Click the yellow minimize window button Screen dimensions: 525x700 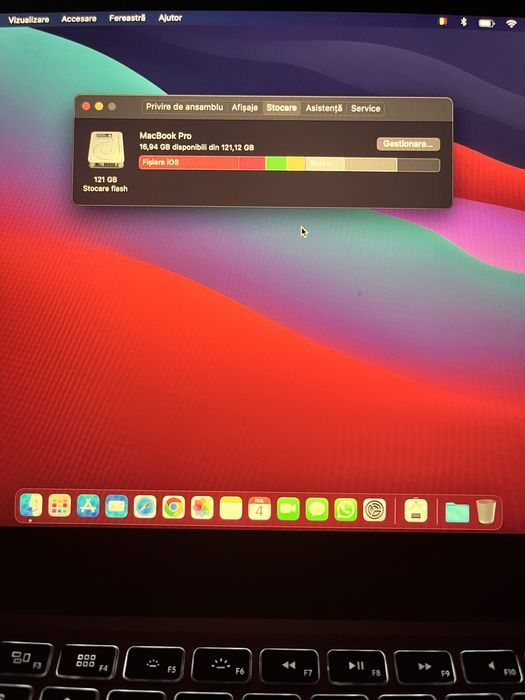point(99,106)
